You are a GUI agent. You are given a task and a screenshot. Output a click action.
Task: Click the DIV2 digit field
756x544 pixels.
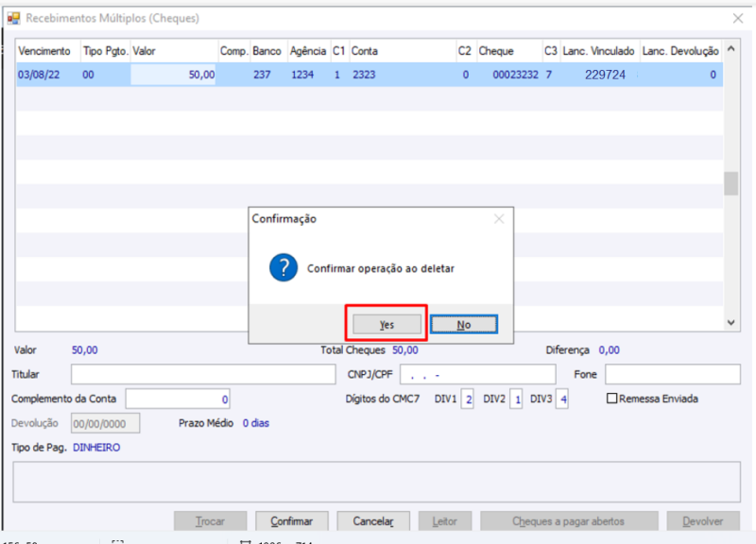(516, 399)
